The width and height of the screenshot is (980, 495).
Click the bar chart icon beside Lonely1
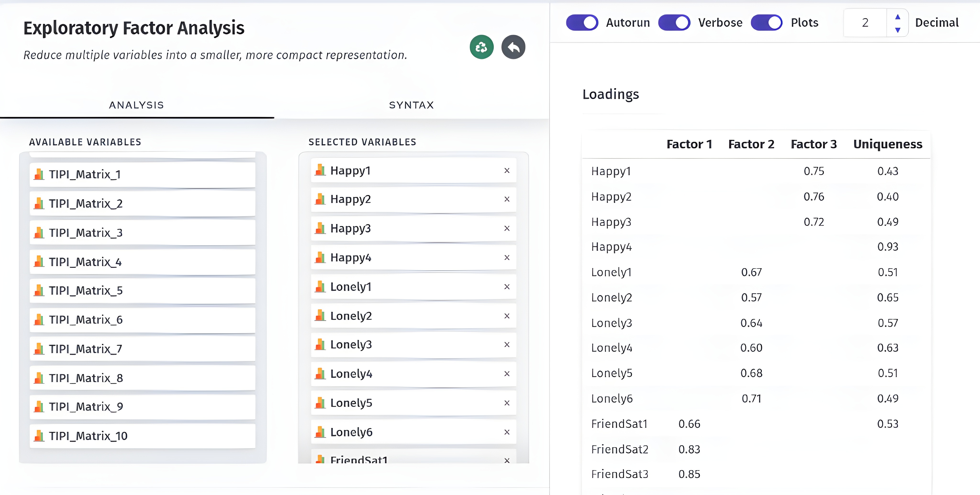[320, 286]
